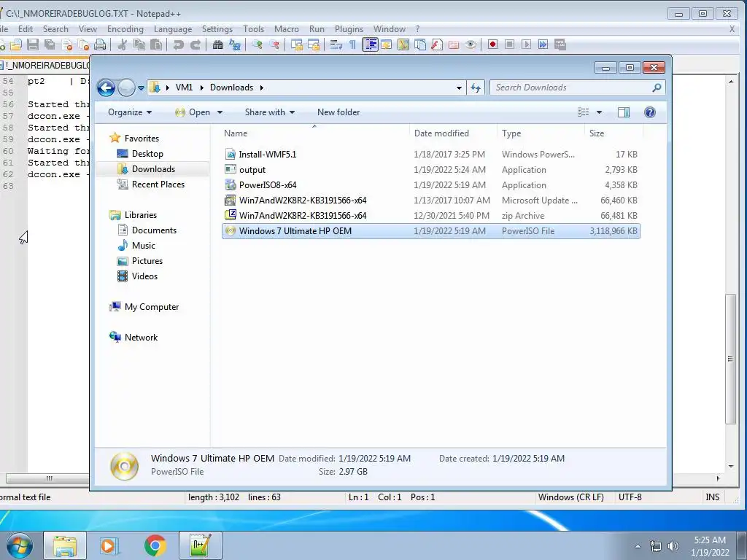Open the Documents library
This screenshot has height=560, width=747.
[147, 230]
